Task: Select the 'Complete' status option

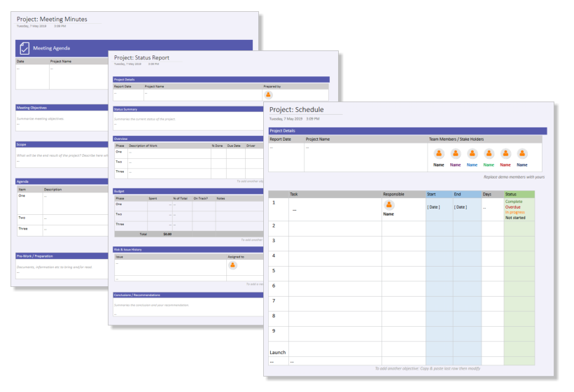Action: tap(514, 202)
